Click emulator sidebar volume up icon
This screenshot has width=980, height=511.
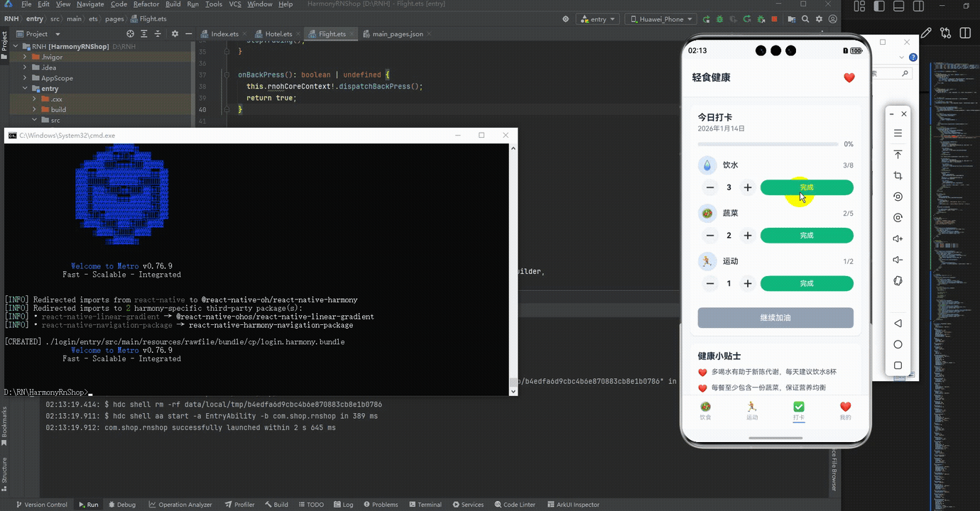point(898,238)
